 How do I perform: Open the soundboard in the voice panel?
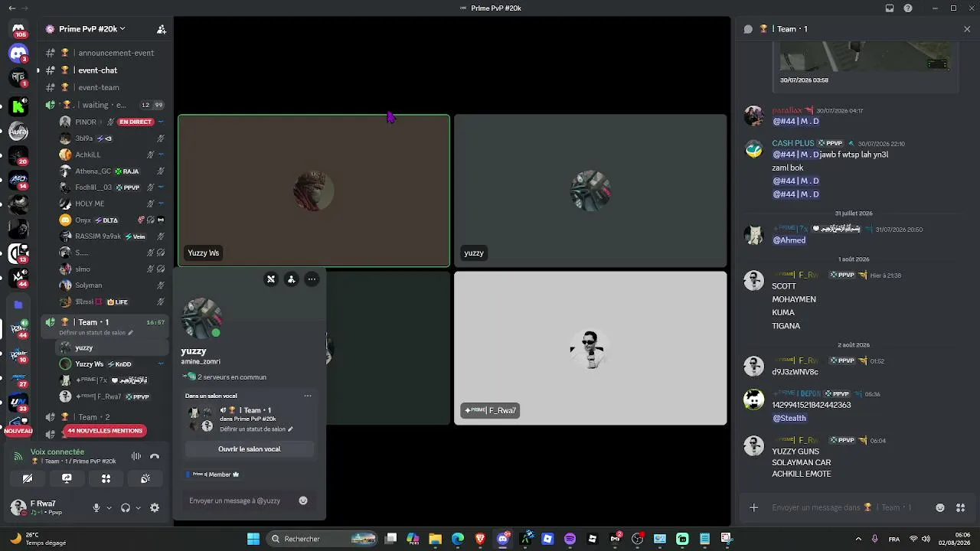(x=145, y=478)
